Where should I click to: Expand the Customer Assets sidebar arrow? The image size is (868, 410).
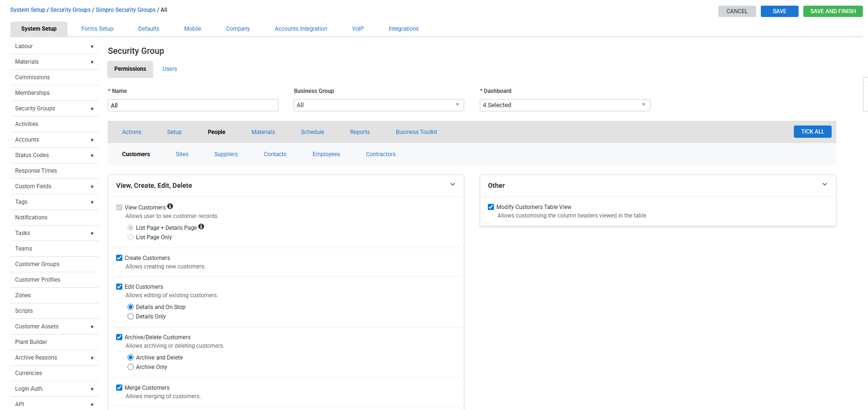92,326
